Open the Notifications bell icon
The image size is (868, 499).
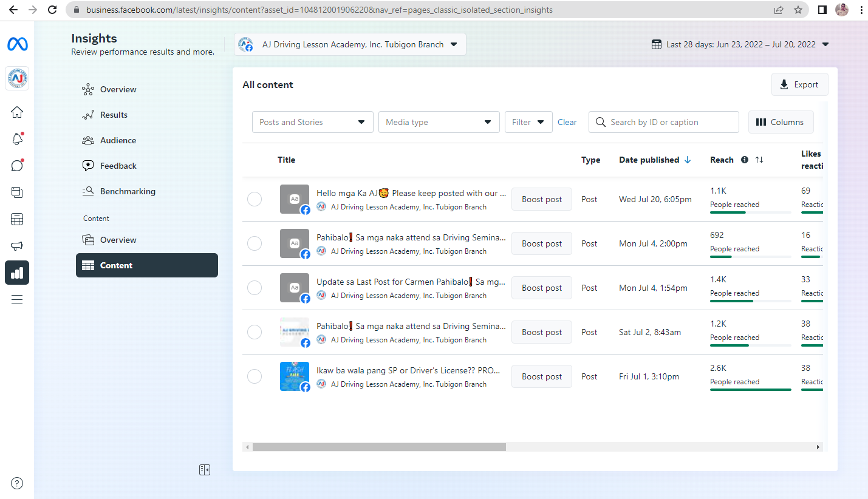click(17, 139)
